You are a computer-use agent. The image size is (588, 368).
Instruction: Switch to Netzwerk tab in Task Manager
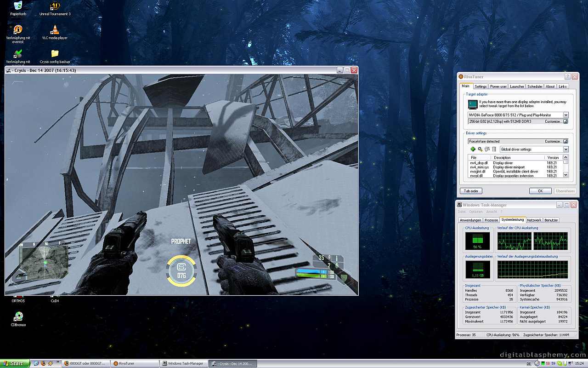[x=534, y=220]
